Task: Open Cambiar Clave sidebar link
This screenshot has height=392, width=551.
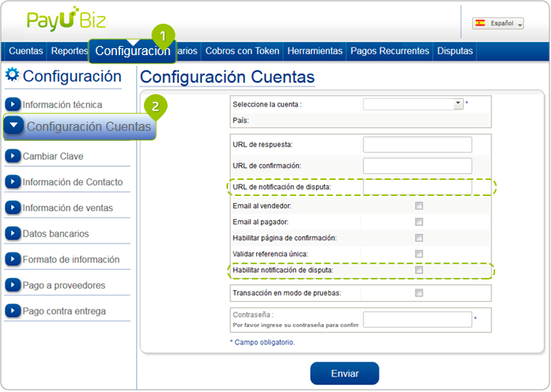Action: pyautogui.click(x=53, y=156)
